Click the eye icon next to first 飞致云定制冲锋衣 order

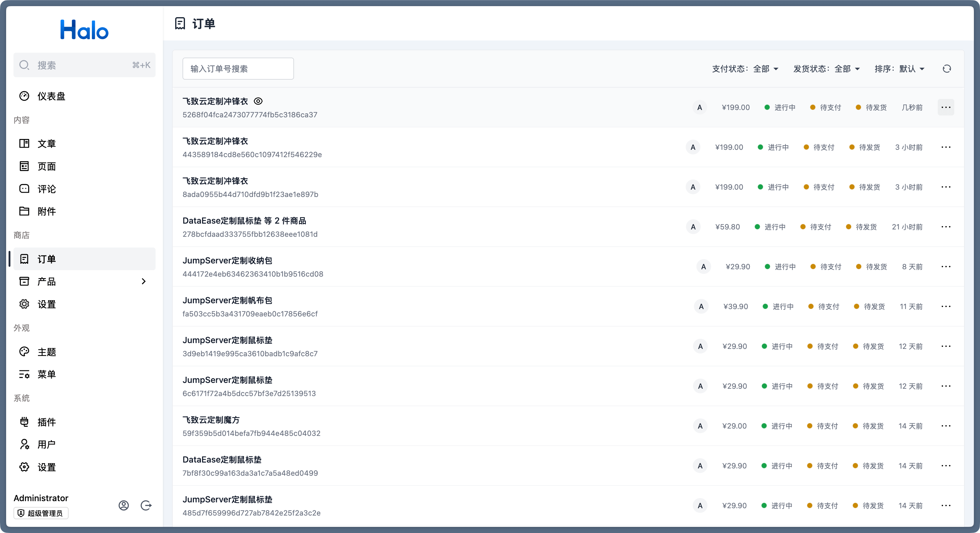pos(258,101)
